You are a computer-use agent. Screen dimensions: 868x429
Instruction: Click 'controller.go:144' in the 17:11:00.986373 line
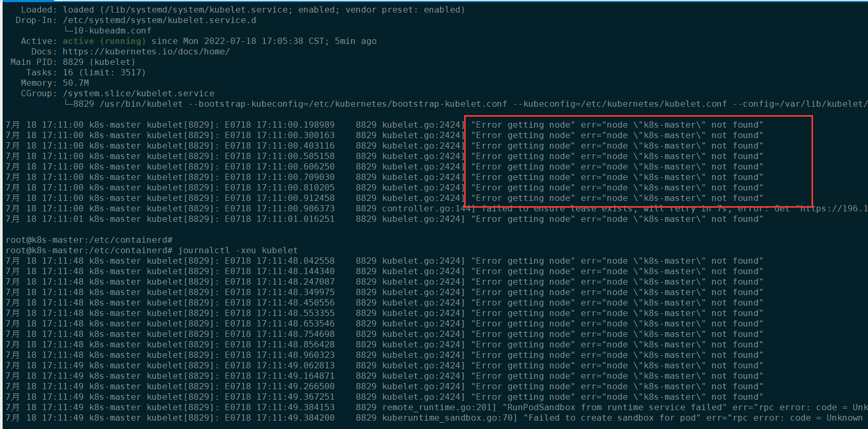[426, 208]
